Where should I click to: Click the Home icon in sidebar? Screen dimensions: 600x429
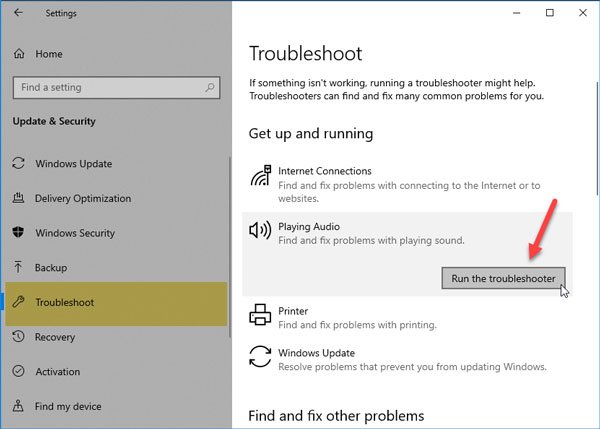coord(18,53)
